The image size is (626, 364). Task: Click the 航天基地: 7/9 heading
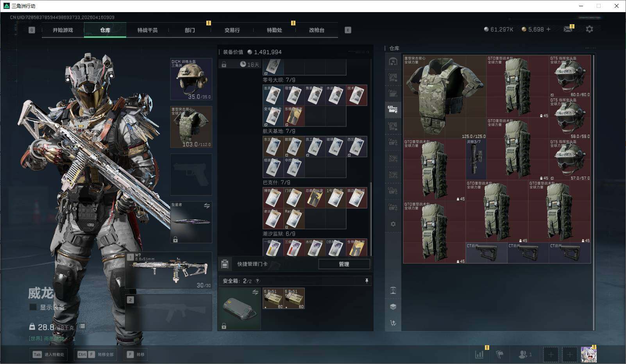click(x=279, y=131)
